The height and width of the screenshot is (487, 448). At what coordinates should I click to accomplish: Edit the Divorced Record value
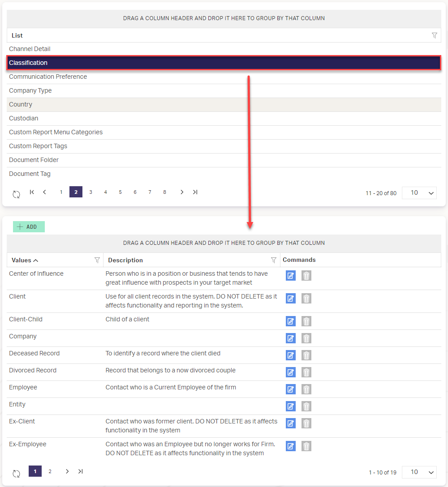point(291,372)
